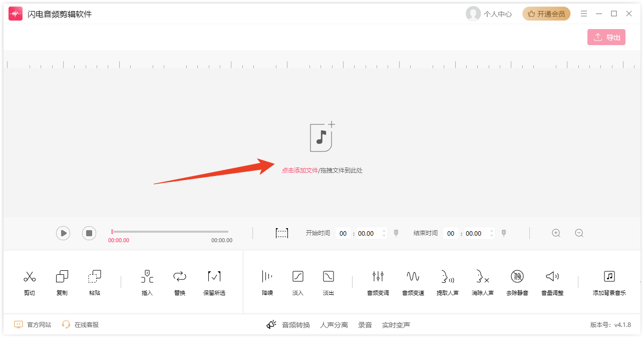Open the hamburger menu in top right

point(584,14)
